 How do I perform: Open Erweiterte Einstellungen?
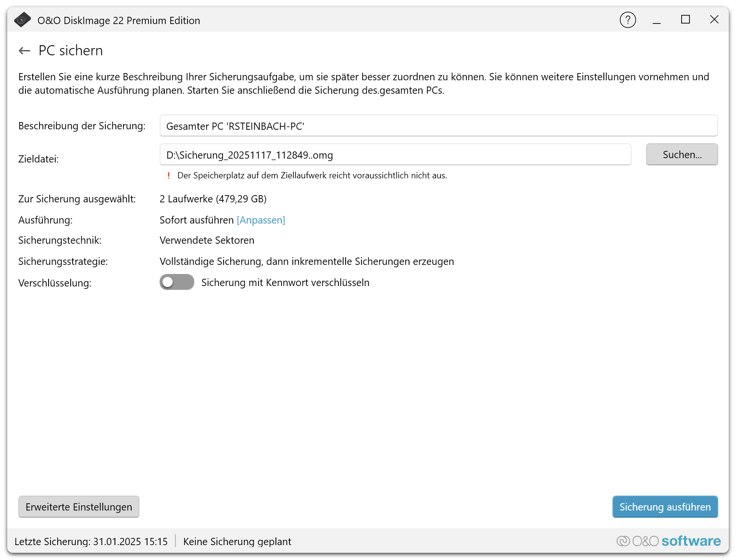click(78, 507)
